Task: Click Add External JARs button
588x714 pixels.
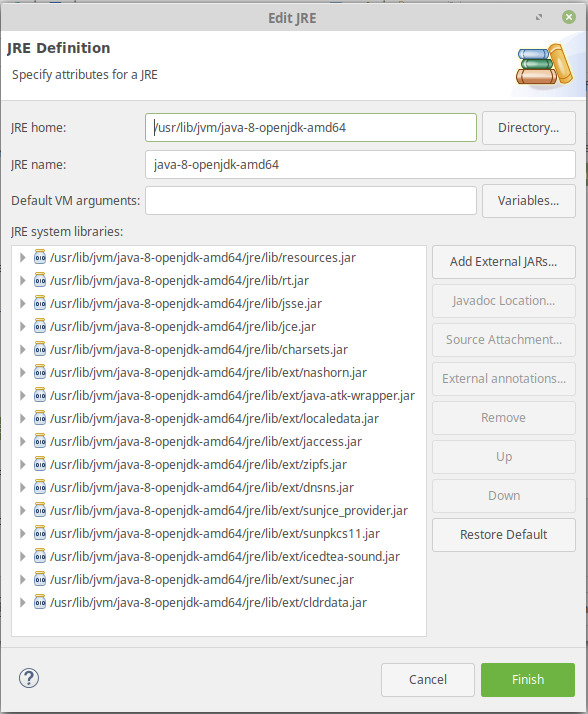Action: point(503,262)
